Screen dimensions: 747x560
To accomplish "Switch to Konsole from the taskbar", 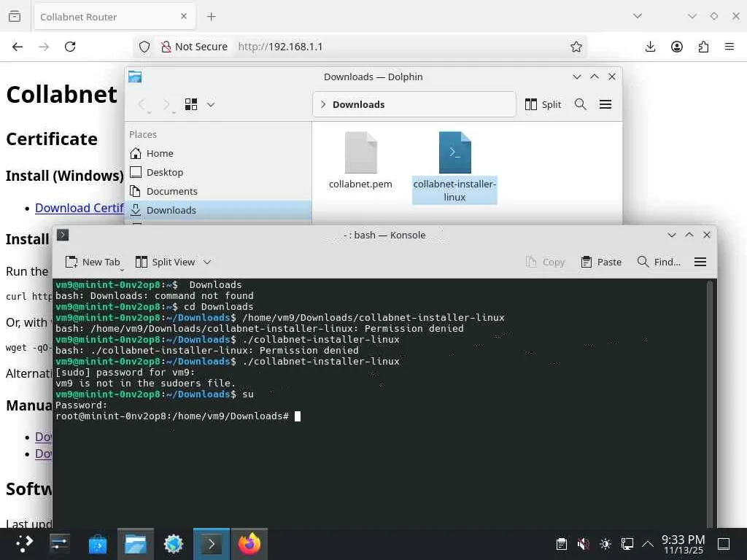I will pos(212,544).
